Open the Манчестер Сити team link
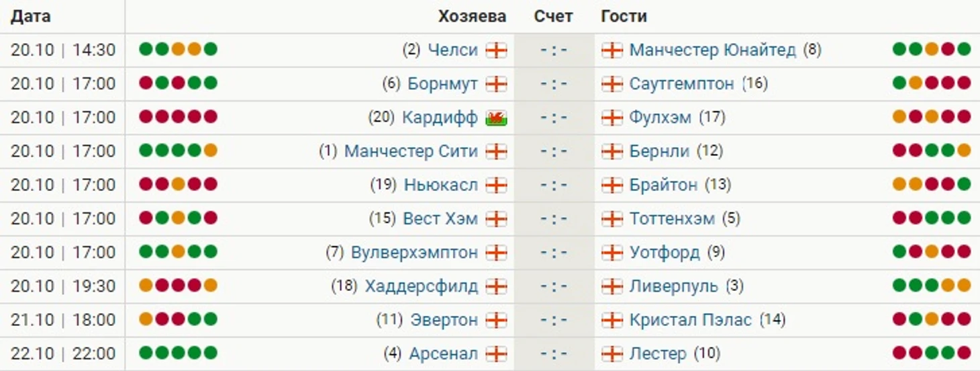This screenshot has height=371, width=980. click(411, 151)
